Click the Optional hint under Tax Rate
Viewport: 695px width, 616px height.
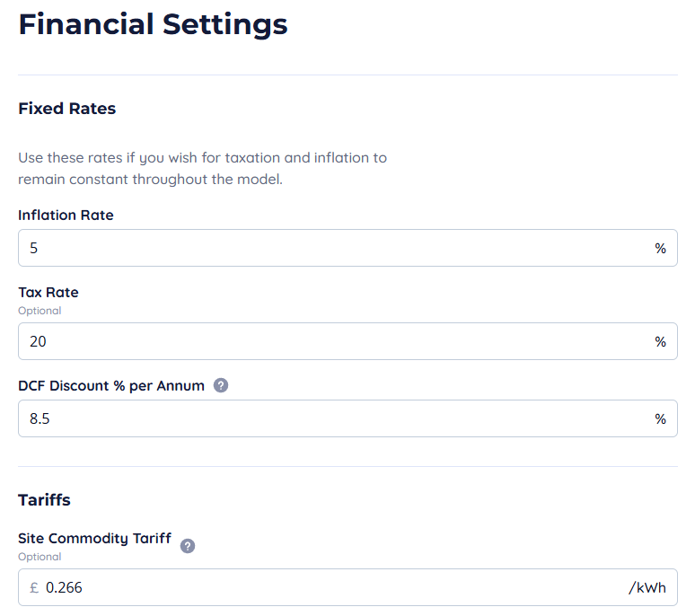(x=40, y=311)
